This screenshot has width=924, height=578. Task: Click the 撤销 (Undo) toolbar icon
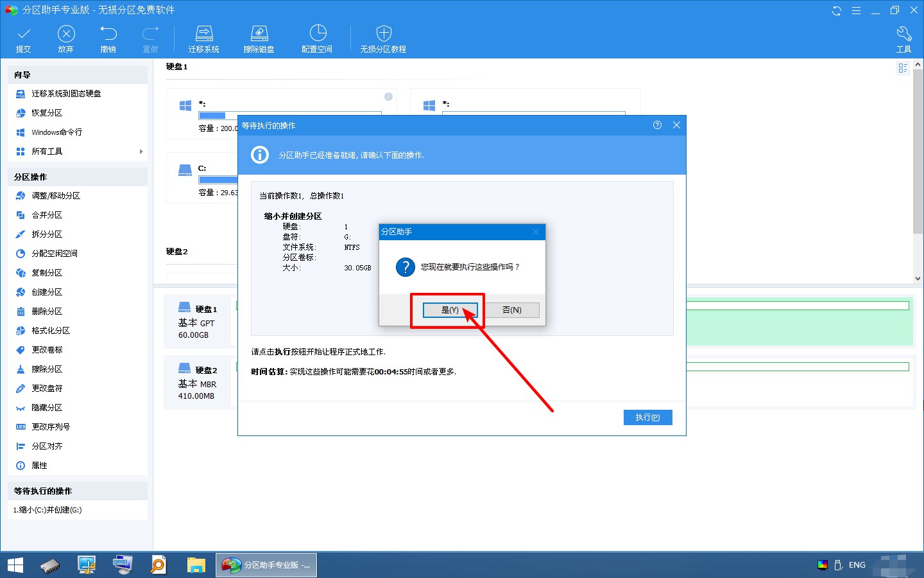pos(108,39)
